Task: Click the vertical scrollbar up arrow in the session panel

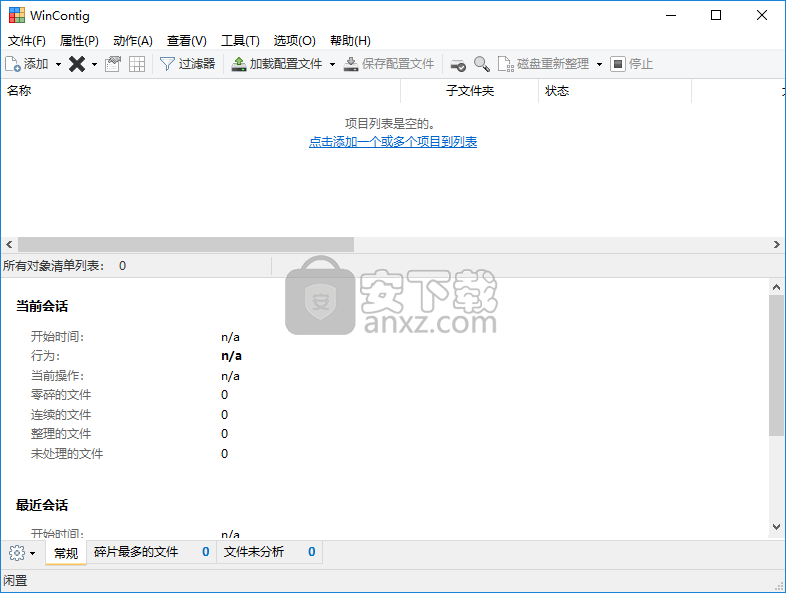Action: (776, 287)
